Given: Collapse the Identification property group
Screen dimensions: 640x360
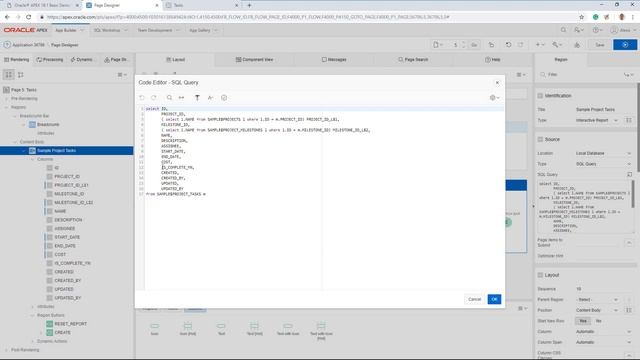Looking at the screenshot, I should pos(540,96).
